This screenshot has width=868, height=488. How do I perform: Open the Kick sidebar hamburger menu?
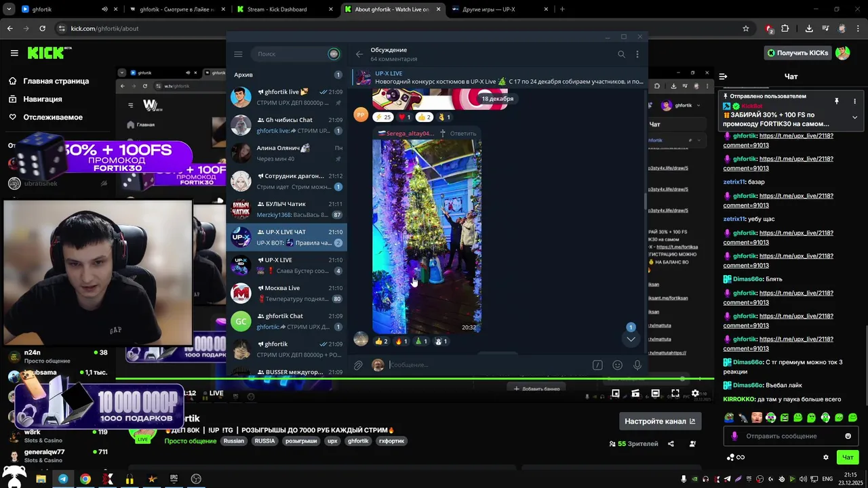pyautogui.click(x=14, y=53)
